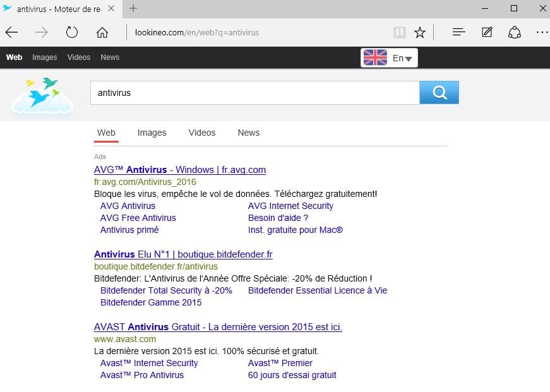Open the Share icon in toolbar
The width and height of the screenshot is (550, 392).
(x=514, y=32)
